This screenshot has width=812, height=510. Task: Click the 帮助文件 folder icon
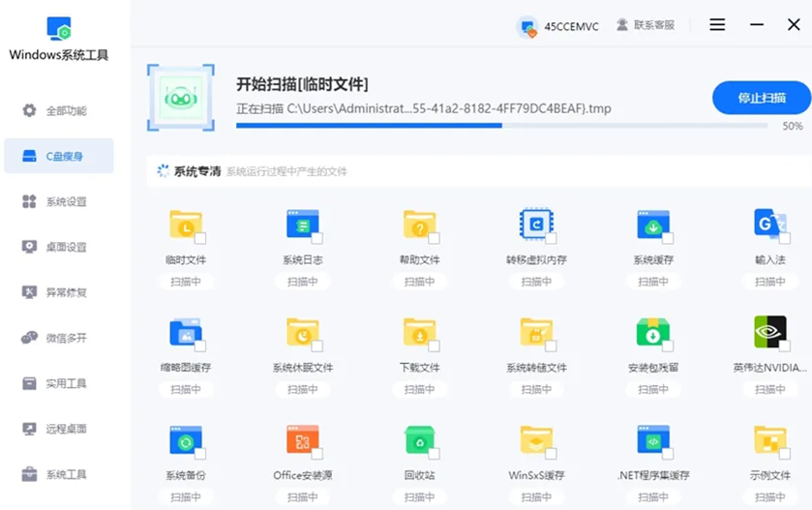coord(419,225)
